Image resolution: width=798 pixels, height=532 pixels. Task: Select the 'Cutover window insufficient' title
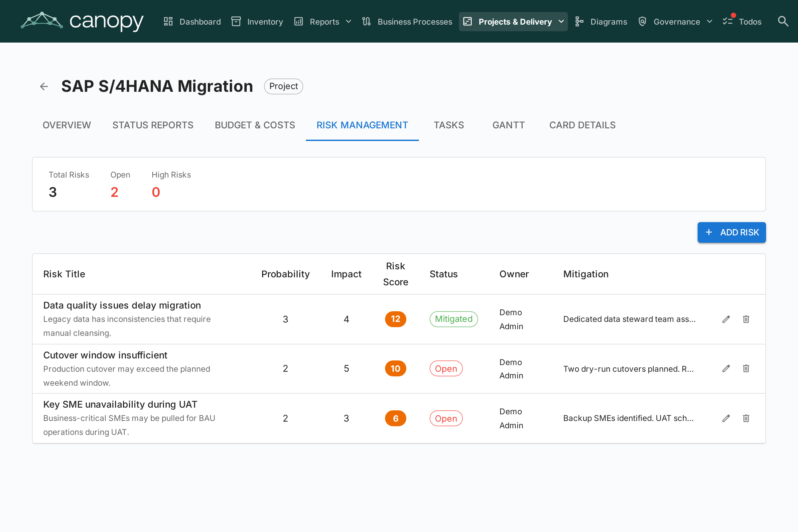[x=105, y=355]
